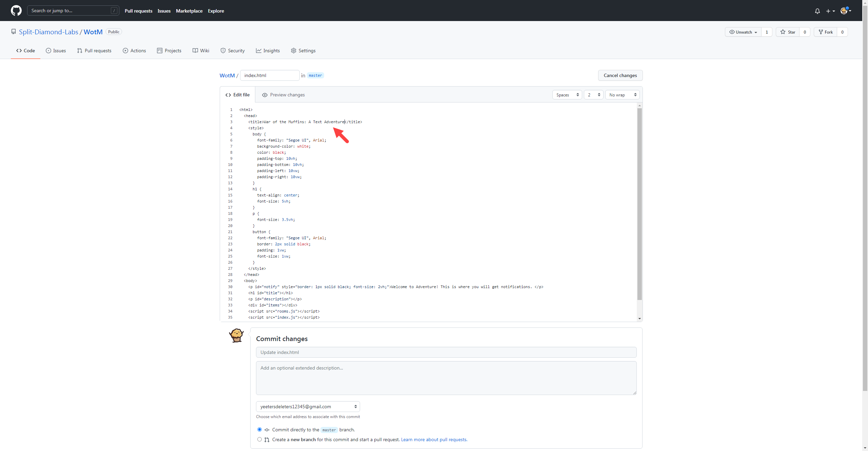Open the Split-Diamond-Labs organization link
Viewport: 868px width, 451px height.
tap(48, 32)
